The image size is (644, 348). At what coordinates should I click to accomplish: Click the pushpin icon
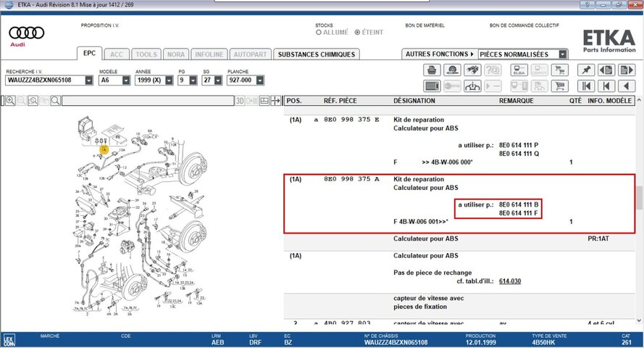click(x=586, y=70)
